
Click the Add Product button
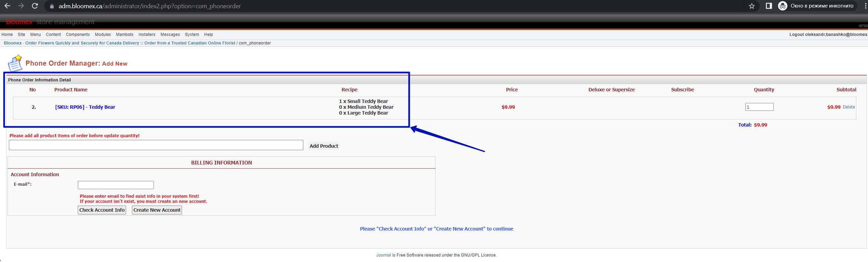tap(324, 146)
